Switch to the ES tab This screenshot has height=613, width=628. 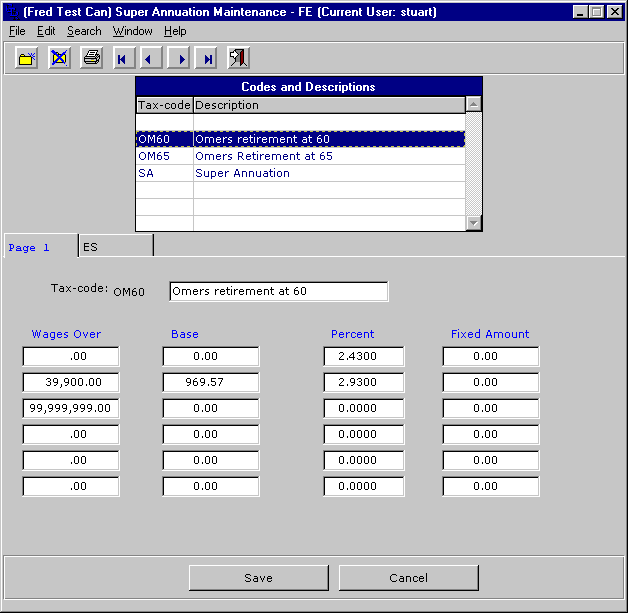point(115,246)
